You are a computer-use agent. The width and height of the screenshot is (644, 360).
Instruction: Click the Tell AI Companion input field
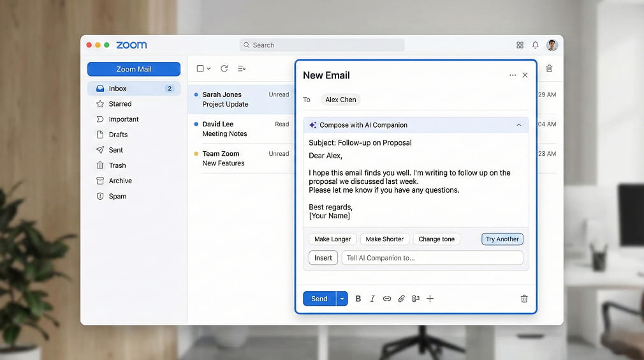point(432,258)
